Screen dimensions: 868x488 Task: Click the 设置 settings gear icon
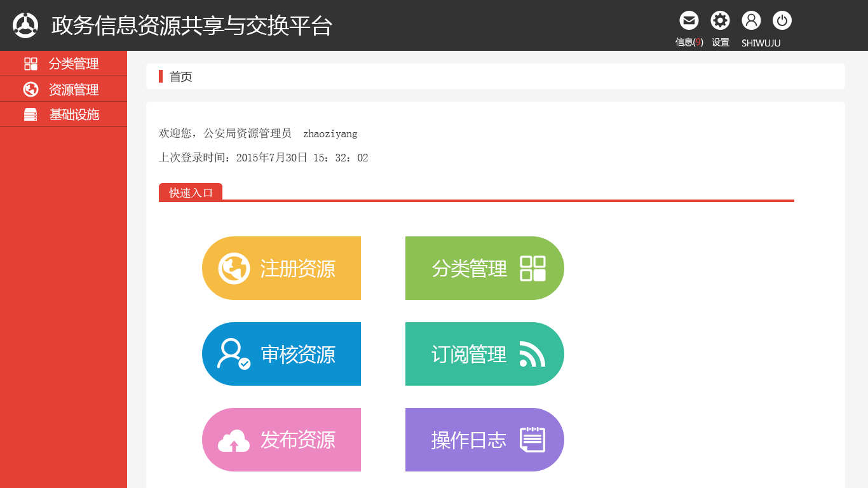click(720, 20)
